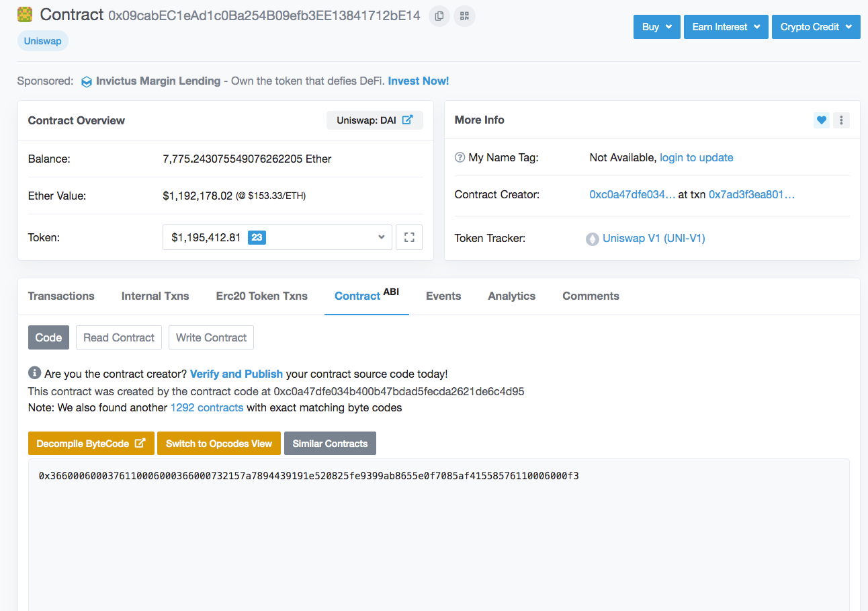
Task: Open the 1292 contracts link
Action: (207, 407)
